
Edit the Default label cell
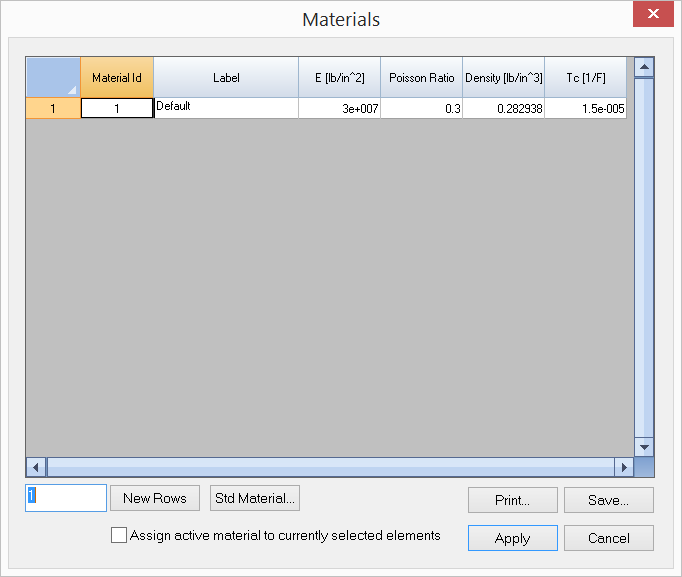click(x=226, y=108)
